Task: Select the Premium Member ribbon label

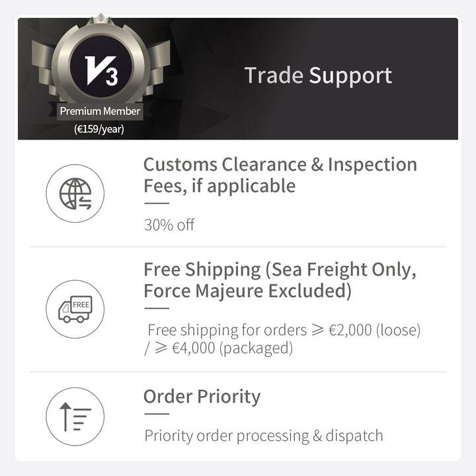Action: tap(100, 111)
